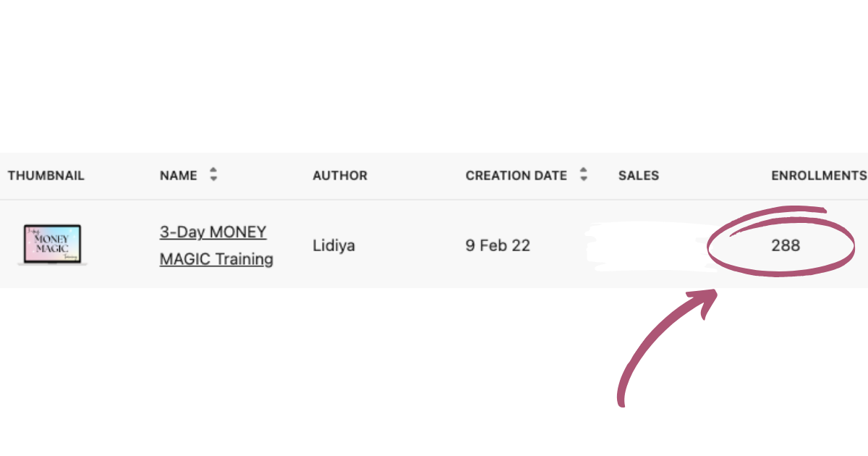
Task: Click the AUTHOR column header
Action: (340, 176)
